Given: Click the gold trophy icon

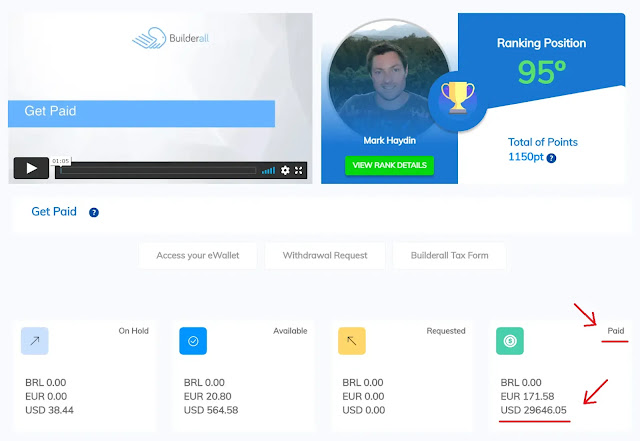Looking at the screenshot, I should click(458, 98).
